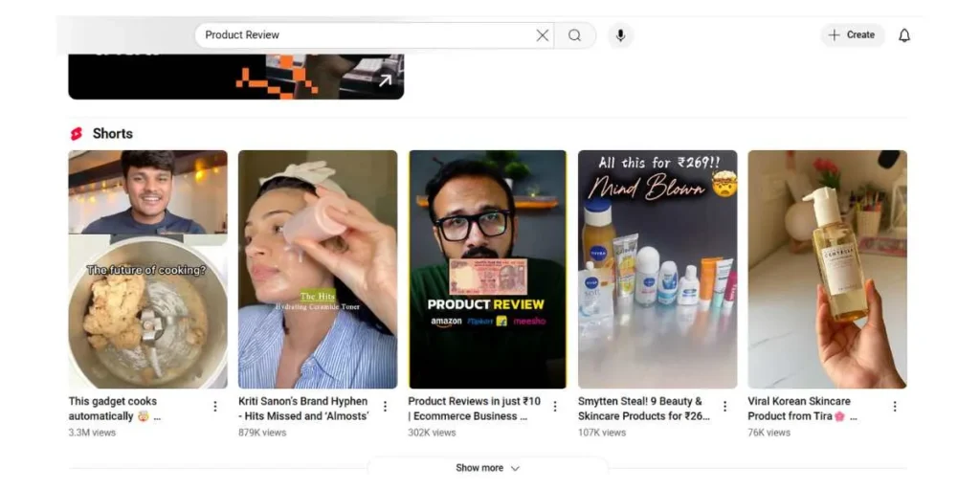This screenshot has width=980, height=490.
Task: Click the red Shorts logo icon
Action: point(77,134)
